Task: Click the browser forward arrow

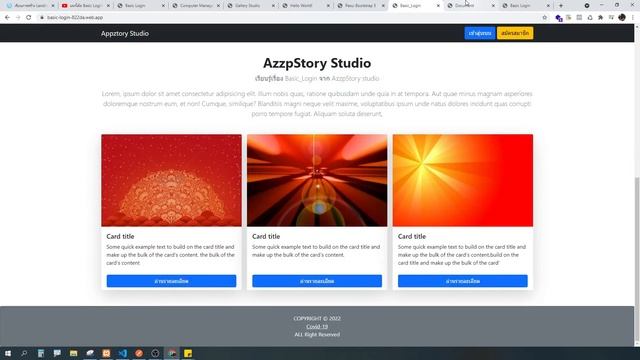Action: (18, 18)
